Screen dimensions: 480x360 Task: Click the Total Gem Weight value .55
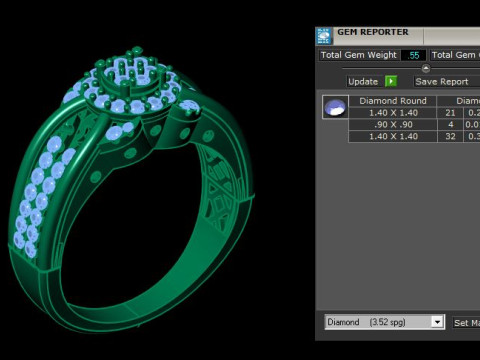click(413, 55)
